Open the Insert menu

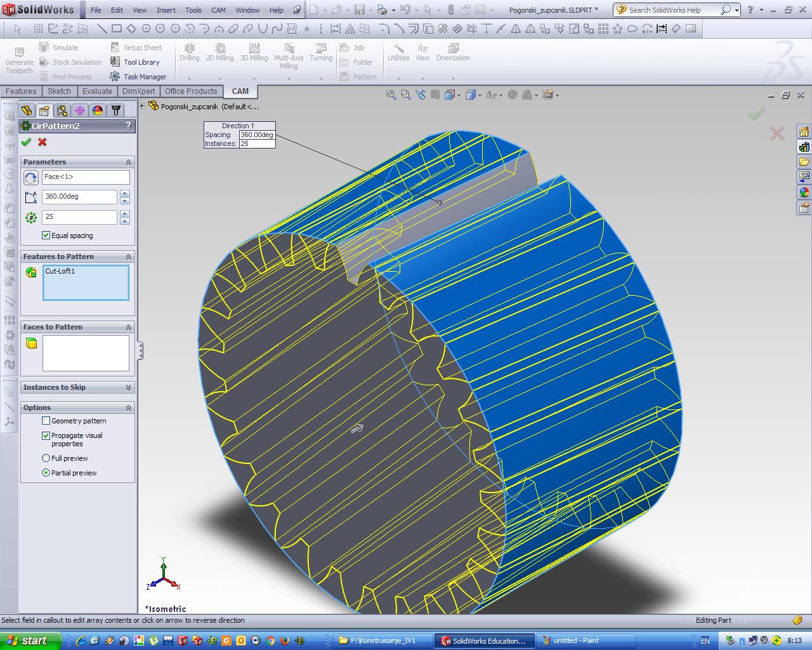pyautogui.click(x=166, y=10)
